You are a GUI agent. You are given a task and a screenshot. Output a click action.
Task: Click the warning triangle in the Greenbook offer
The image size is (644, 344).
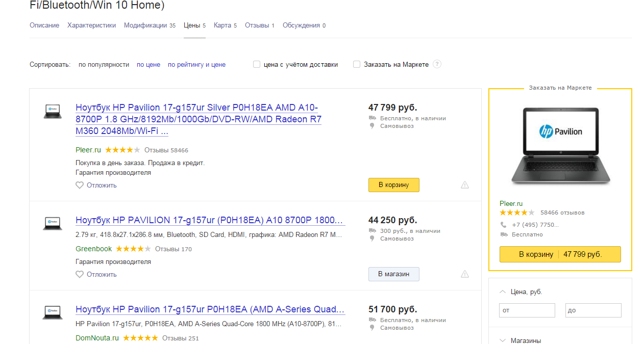(464, 274)
